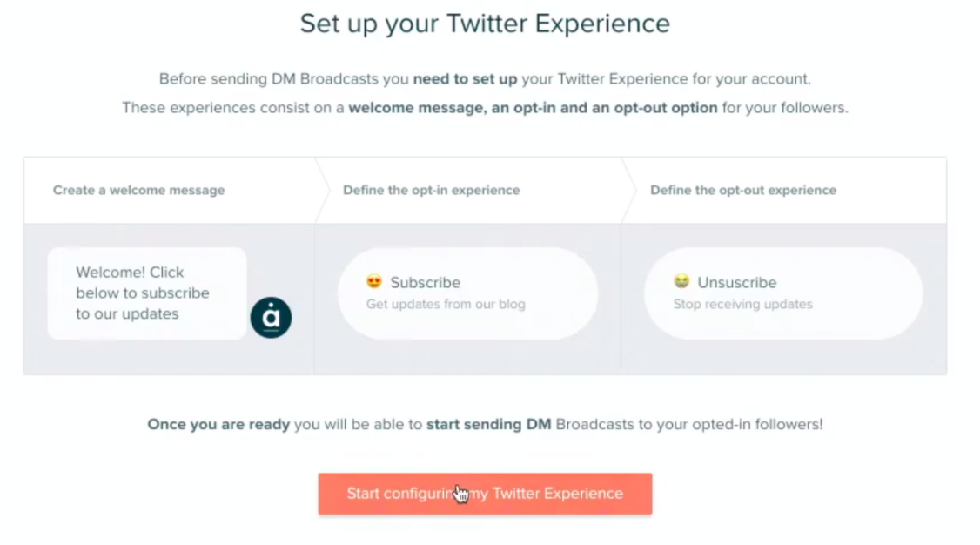Screen dimensions: 980x545
Task: Click the Set up your Twitter Experience heading
Action: 485,24
